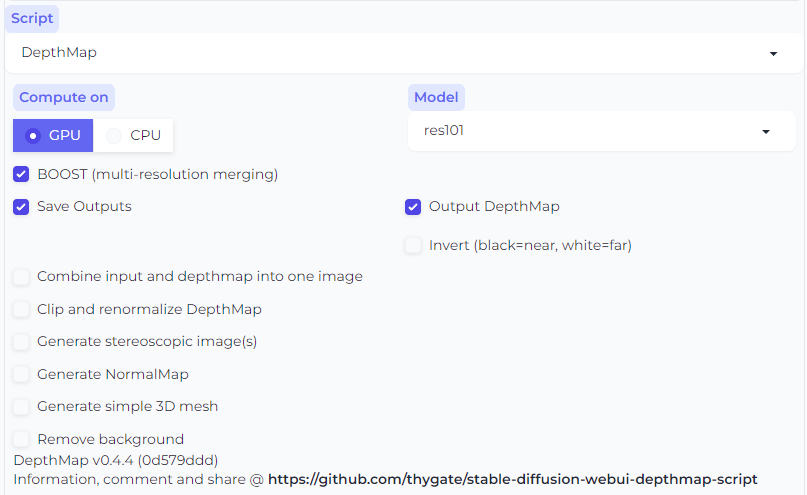Viewport: 807px width, 495px height.
Task: Click the Model label
Action: 436,97
